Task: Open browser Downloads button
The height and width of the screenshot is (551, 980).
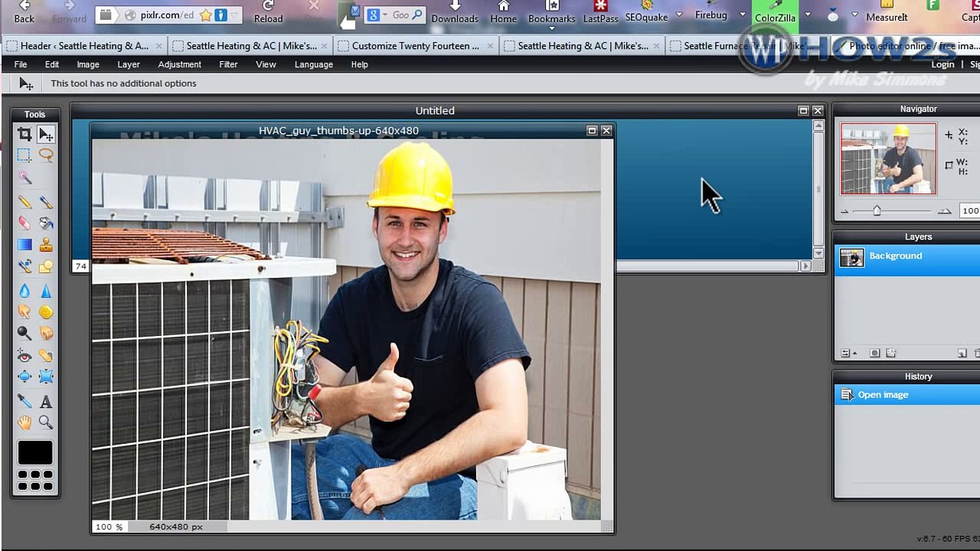Action: tap(455, 12)
